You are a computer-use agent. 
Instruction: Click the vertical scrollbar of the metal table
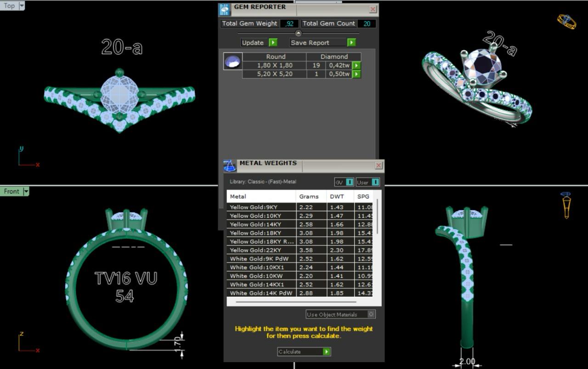click(x=378, y=216)
